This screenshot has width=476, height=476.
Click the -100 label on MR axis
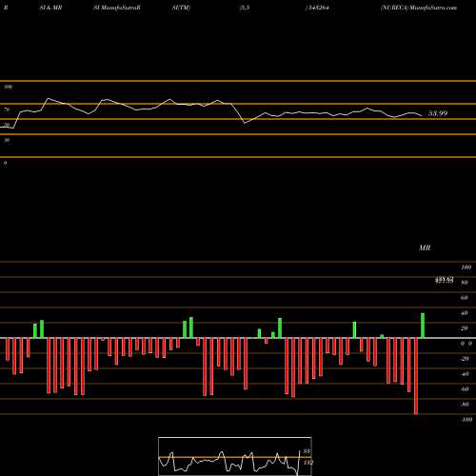[466, 420]
